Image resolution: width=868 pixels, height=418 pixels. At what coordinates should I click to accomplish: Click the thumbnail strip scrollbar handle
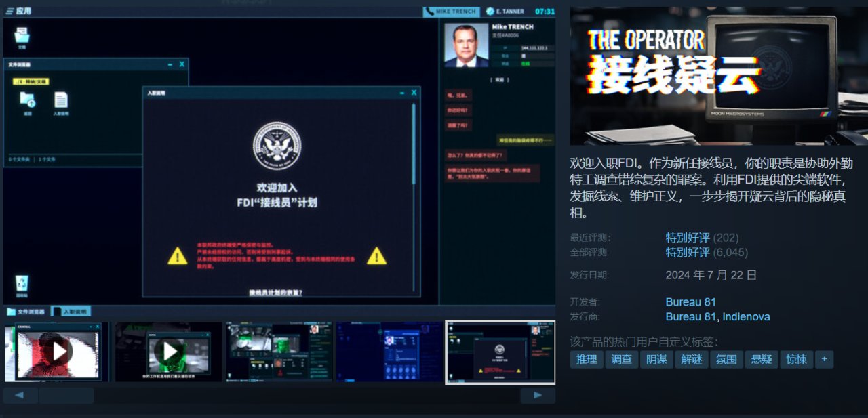[x=66, y=395]
